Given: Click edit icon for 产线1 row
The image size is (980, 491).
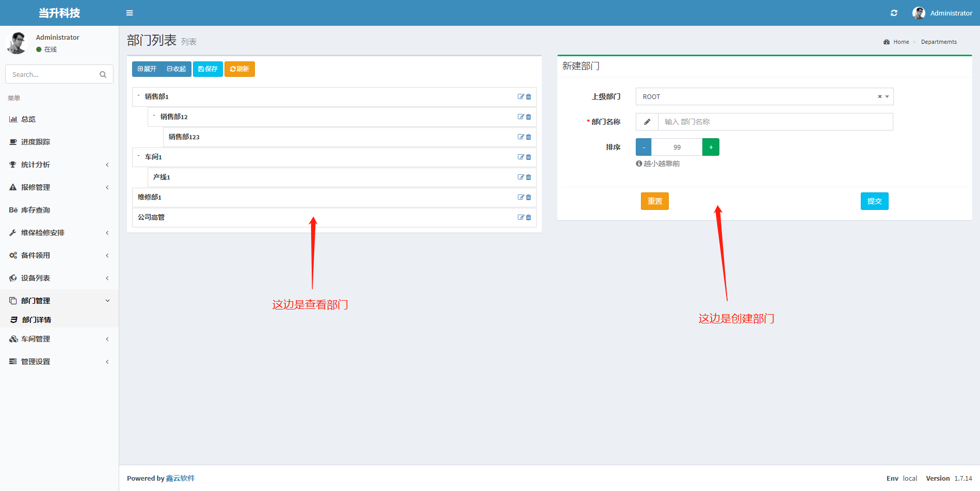Looking at the screenshot, I should [521, 177].
